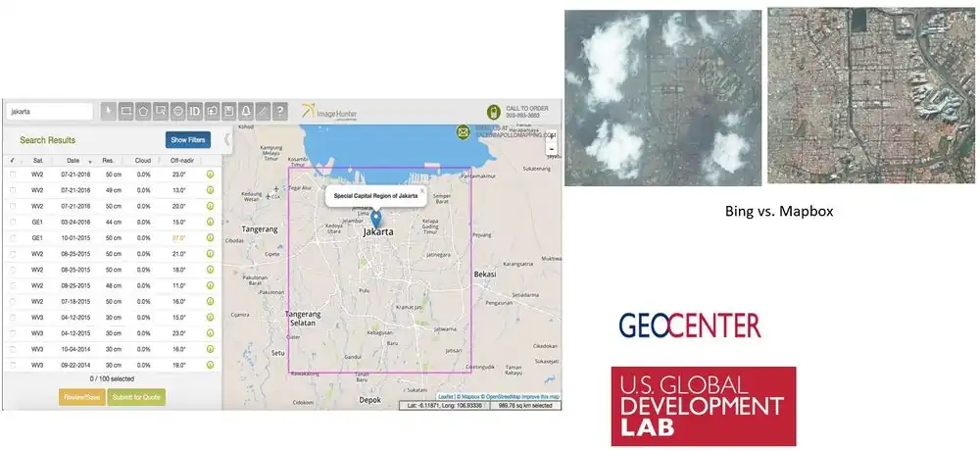Click the ID search toolbar icon
This screenshot has height=451, width=980.
pos(194,112)
